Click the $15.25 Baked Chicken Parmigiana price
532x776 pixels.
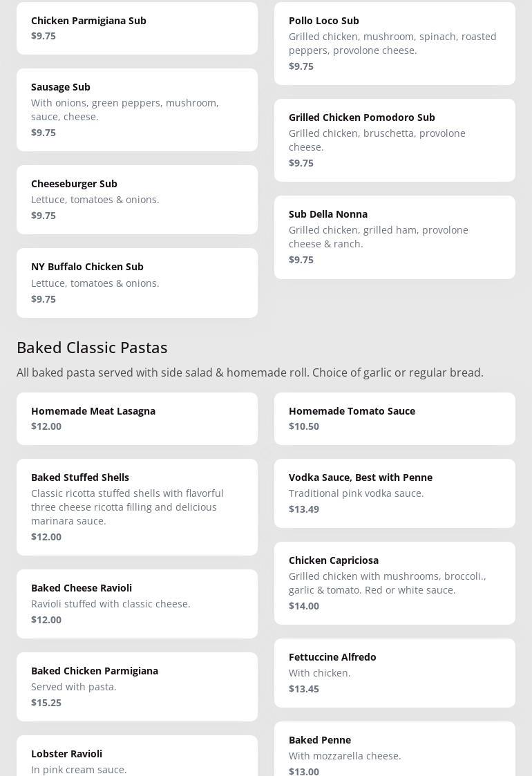(x=46, y=703)
